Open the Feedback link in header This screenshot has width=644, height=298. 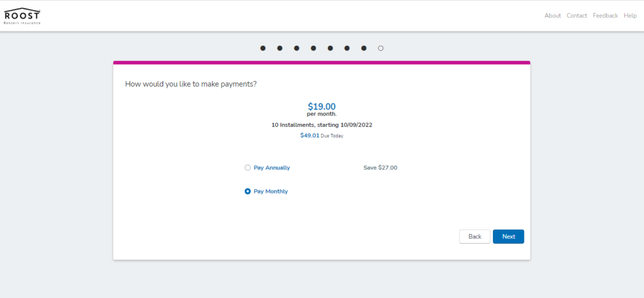(605, 16)
